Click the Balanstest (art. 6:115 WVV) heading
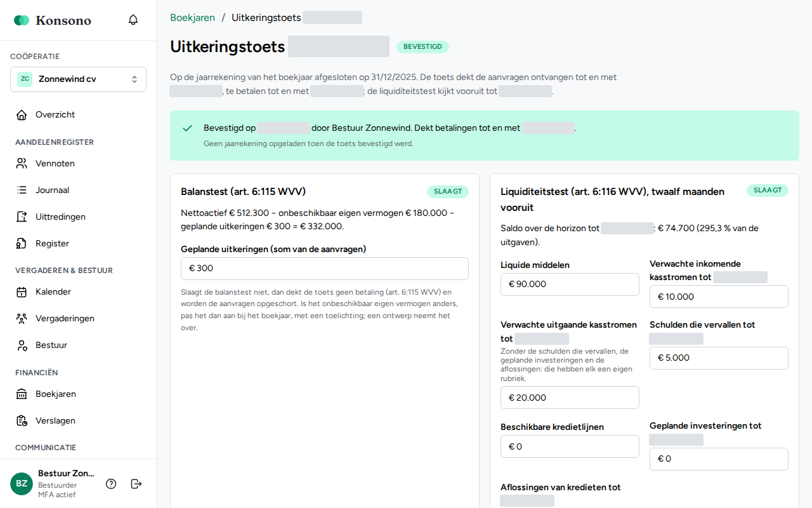Viewport: 812px width, 508px height. click(x=244, y=192)
